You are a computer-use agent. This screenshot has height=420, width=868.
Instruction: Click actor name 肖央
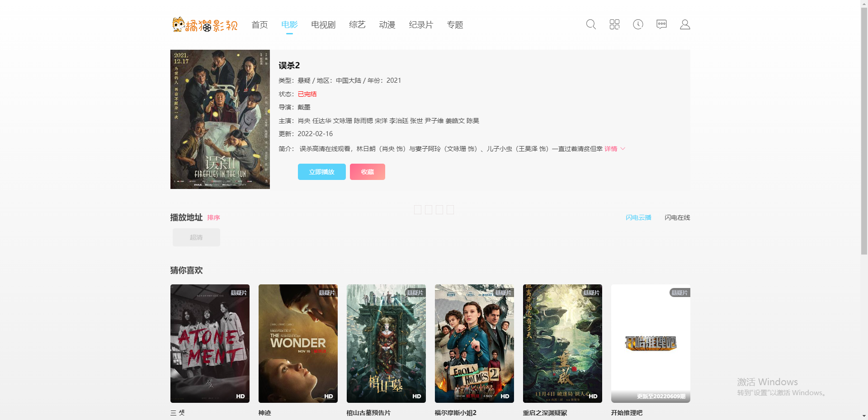pos(304,121)
